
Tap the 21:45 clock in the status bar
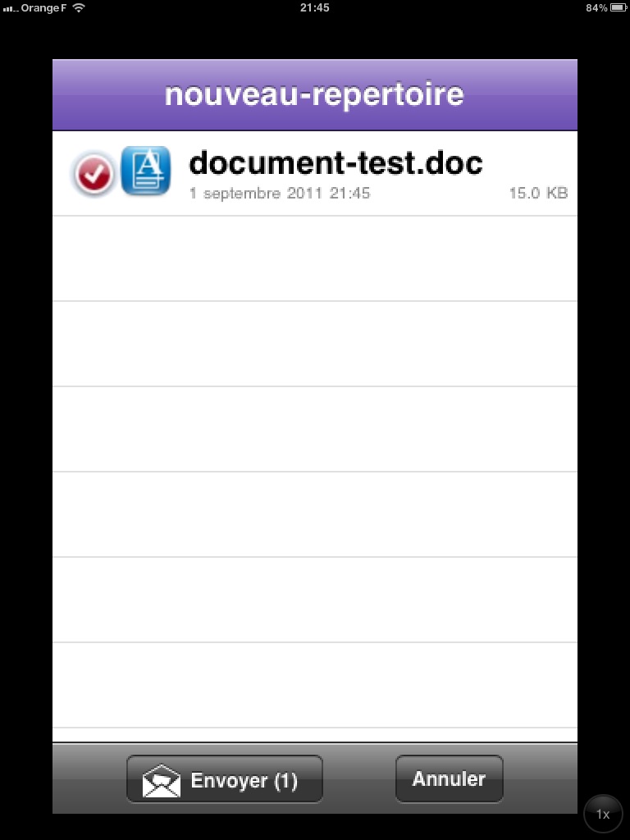(314, 7)
